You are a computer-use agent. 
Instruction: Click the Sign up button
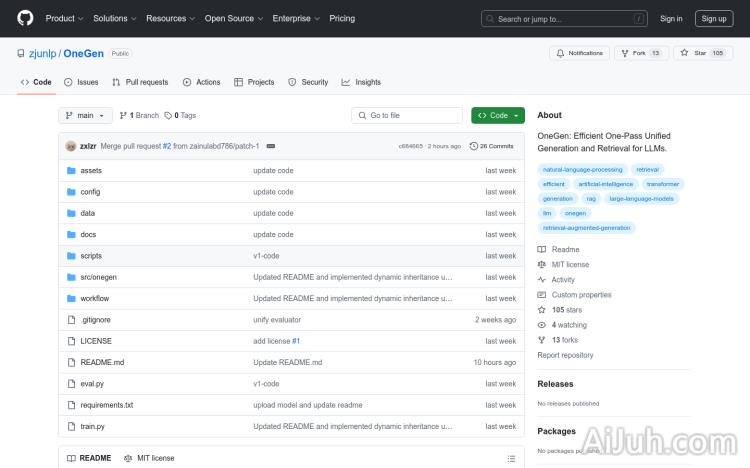pos(714,18)
